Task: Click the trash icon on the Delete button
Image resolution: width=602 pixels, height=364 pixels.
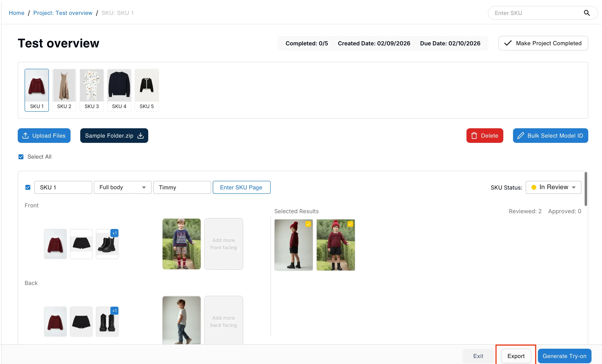Action: click(x=474, y=136)
